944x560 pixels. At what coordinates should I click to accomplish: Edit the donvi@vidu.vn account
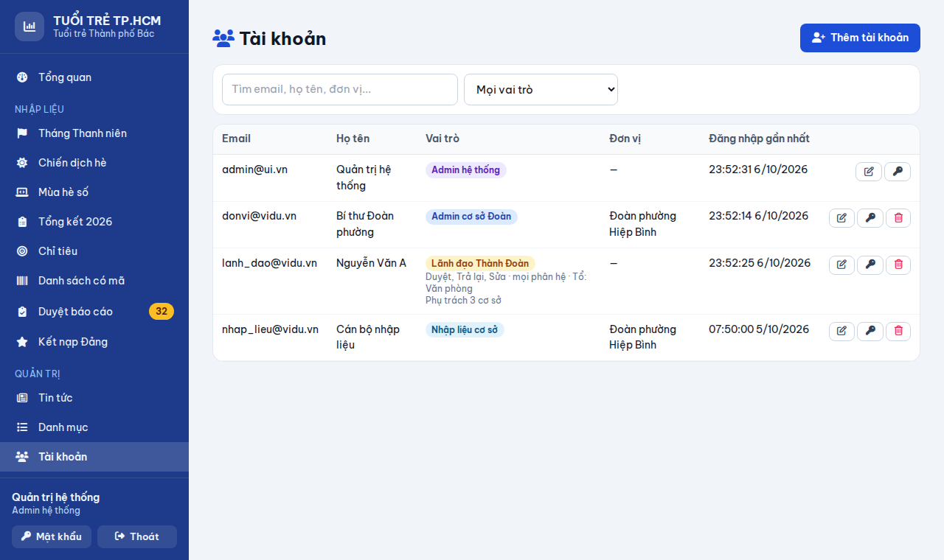(841, 218)
